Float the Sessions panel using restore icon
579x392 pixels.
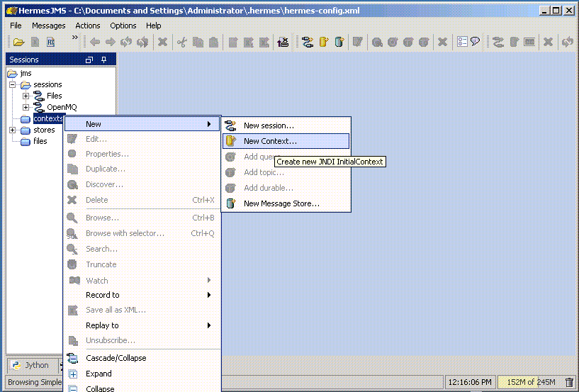[x=89, y=60]
